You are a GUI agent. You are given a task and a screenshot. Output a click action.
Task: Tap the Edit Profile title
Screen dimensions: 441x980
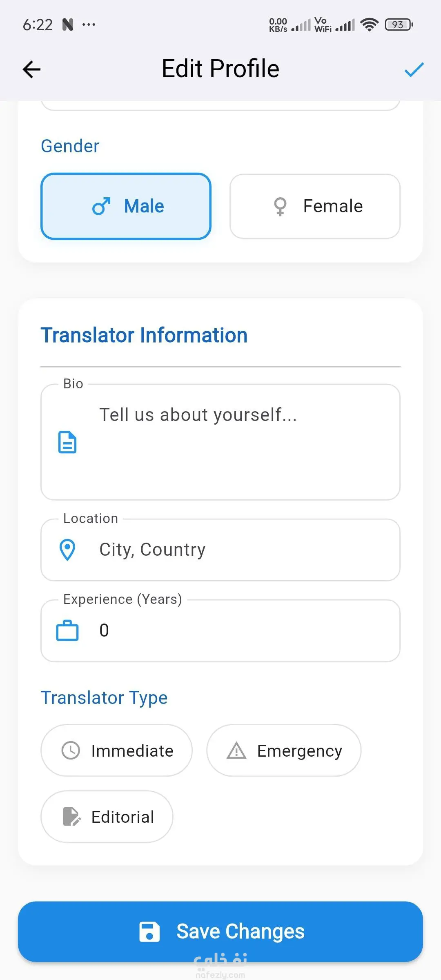[x=220, y=69]
